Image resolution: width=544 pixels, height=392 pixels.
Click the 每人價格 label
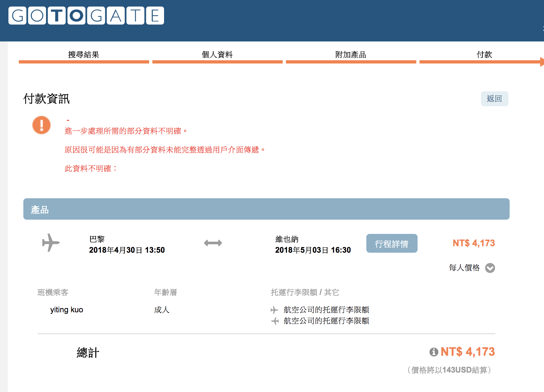tap(464, 268)
